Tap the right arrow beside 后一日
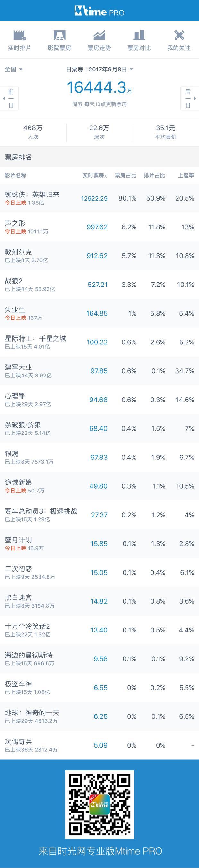Screen dimensions: 199x868 click(195, 98)
